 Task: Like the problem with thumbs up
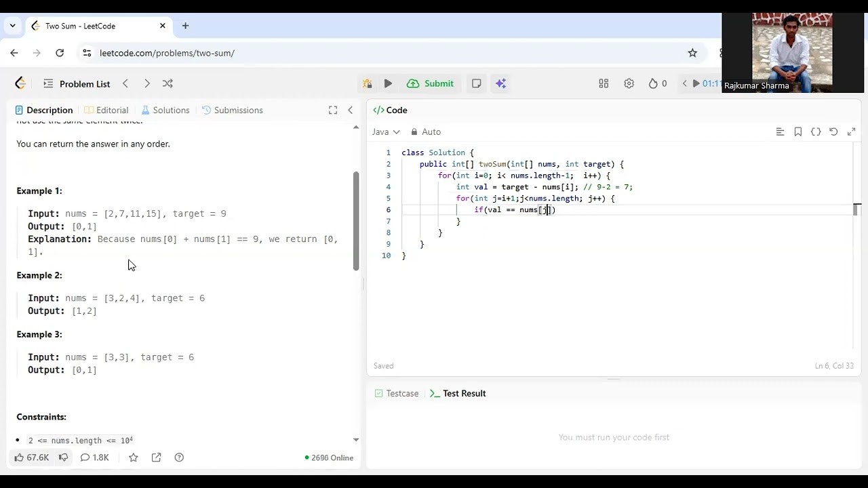(x=31, y=457)
